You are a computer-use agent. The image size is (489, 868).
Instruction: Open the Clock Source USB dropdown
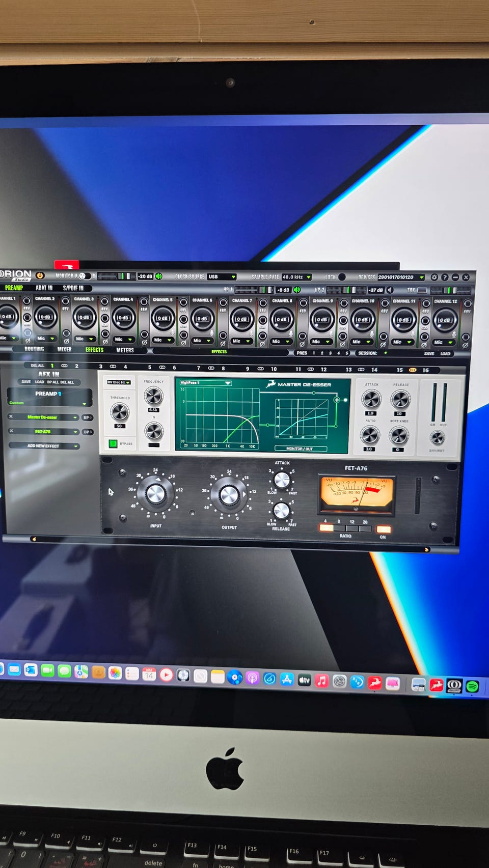pos(222,277)
